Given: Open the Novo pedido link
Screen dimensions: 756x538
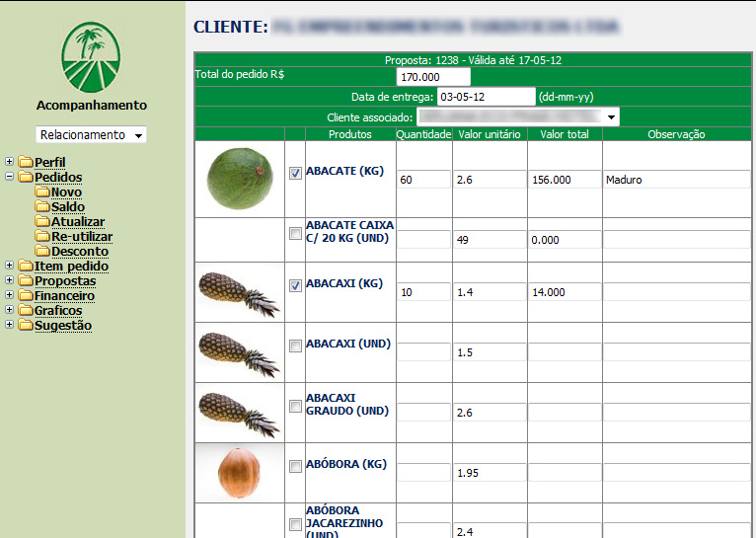Looking at the screenshot, I should [x=66, y=192].
